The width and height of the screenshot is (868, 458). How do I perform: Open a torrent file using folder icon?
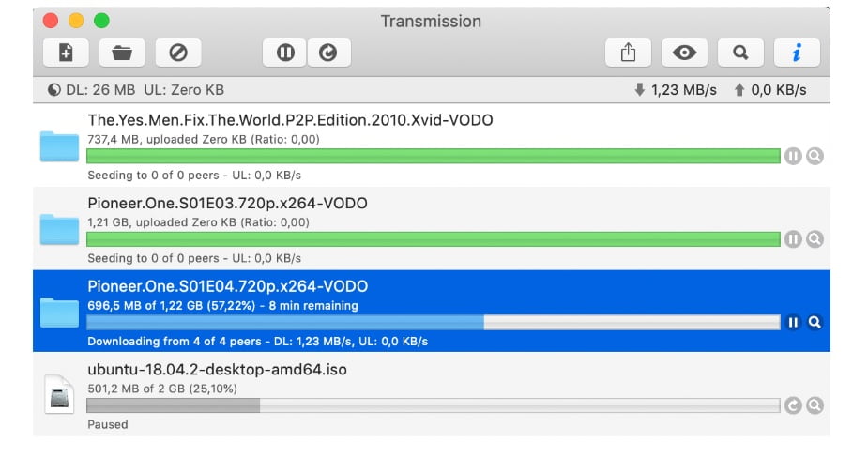pos(121,53)
